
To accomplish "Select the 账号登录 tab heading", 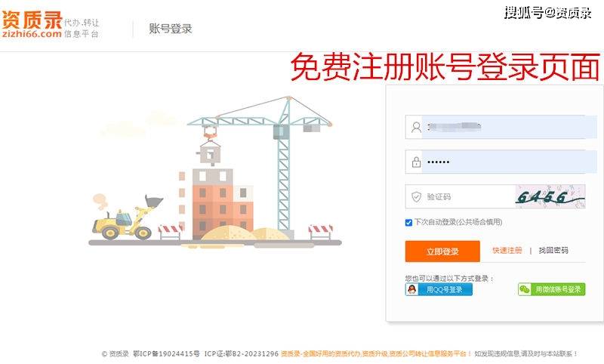I will pyautogui.click(x=171, y=29).
